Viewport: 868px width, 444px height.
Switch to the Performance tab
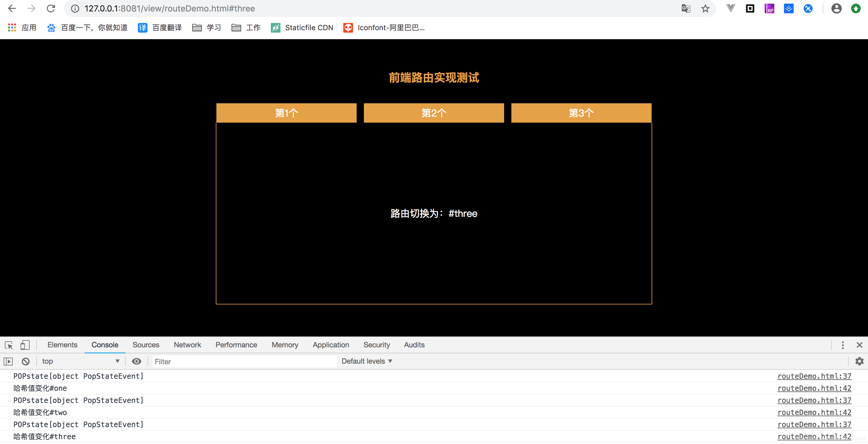click(x=236, y=345)
